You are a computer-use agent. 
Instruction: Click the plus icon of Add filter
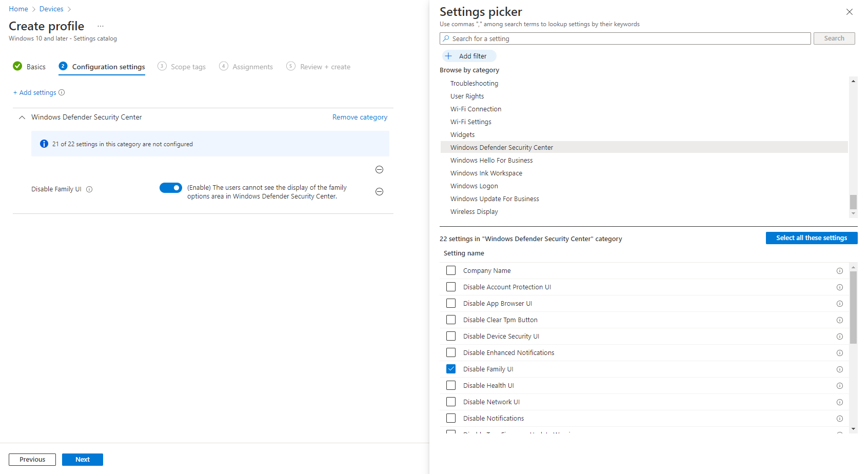point(448,56)
